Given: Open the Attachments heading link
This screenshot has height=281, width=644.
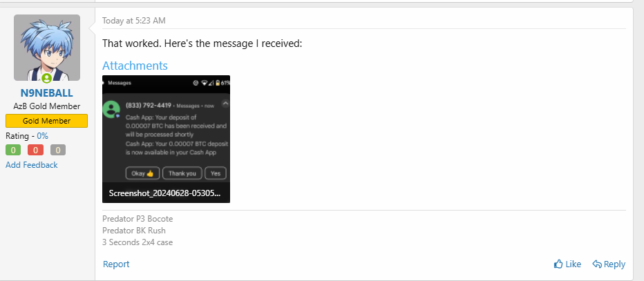Looking at the screenshot, I should [135, 66].
